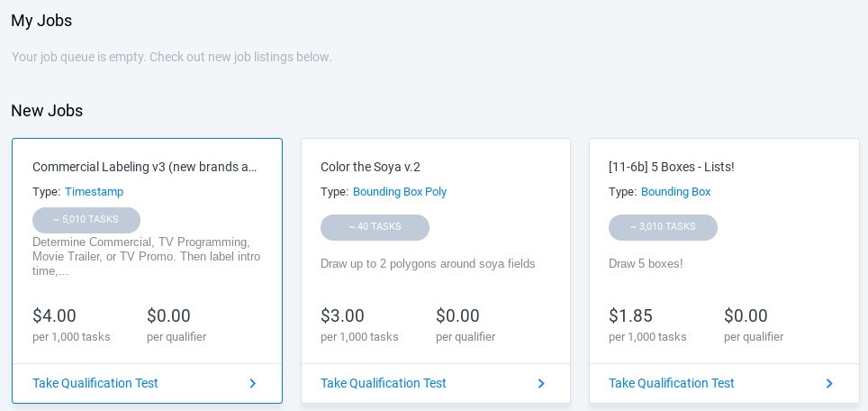
Task: Open the Bounding Box Poly type link
Action: coord(400,192)
